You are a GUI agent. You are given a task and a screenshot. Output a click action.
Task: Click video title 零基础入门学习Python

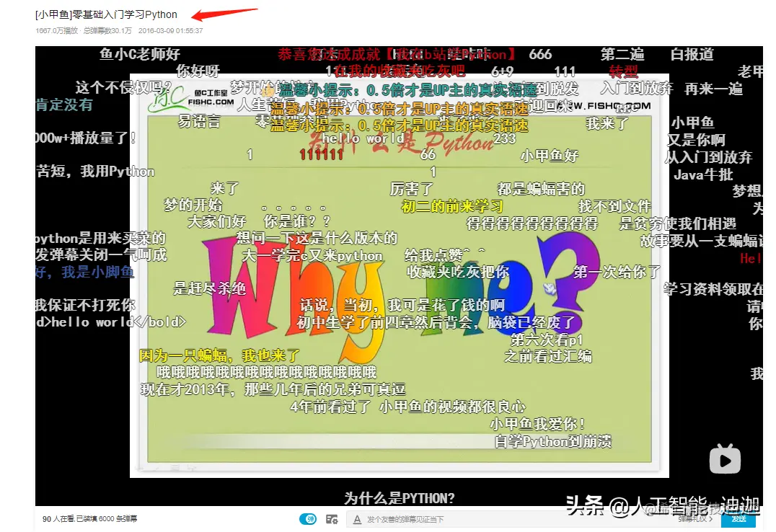click(x=106, y=14)
